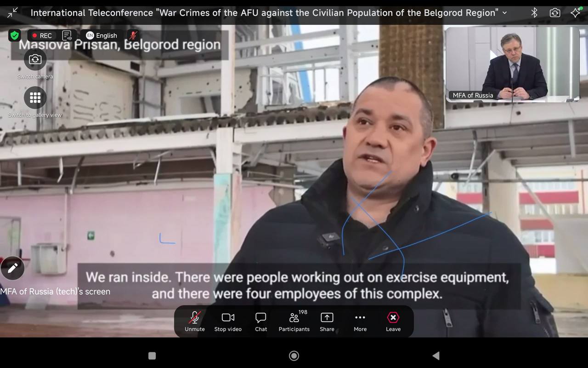Tap the red muted microphone indicator
The height and width of the screenshot is (368, 588).
tap(133, 35)
